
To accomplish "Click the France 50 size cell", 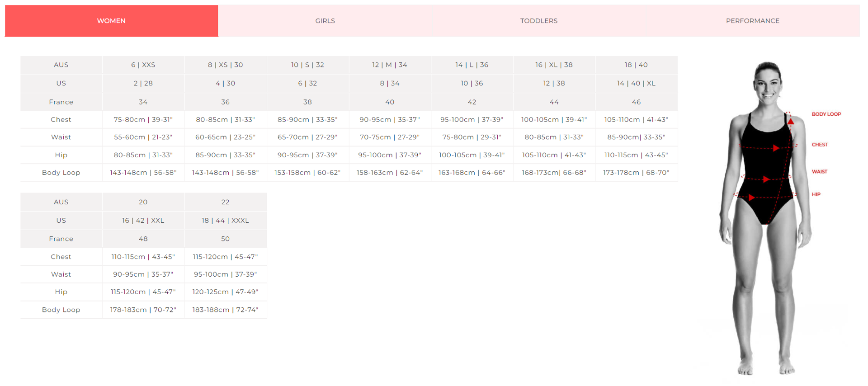I will (225, 239).
